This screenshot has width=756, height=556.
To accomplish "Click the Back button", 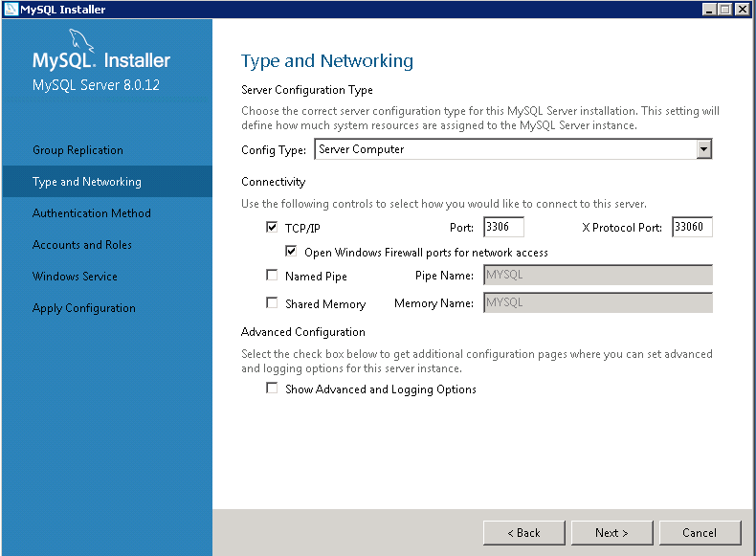I will coord(524,533).
